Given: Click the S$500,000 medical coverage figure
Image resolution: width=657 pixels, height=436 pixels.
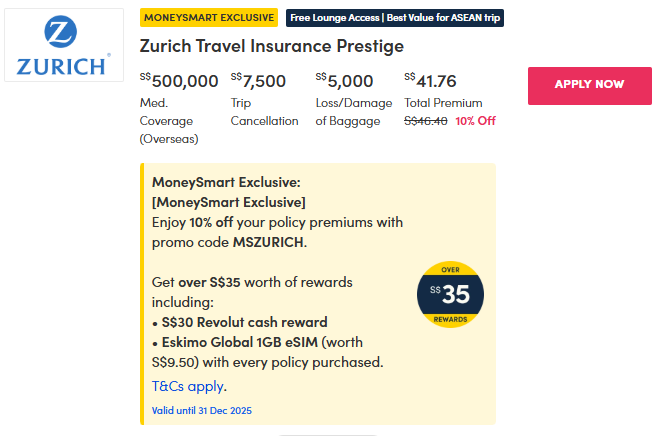Looking at the screenshot, I should click(179, 81).
